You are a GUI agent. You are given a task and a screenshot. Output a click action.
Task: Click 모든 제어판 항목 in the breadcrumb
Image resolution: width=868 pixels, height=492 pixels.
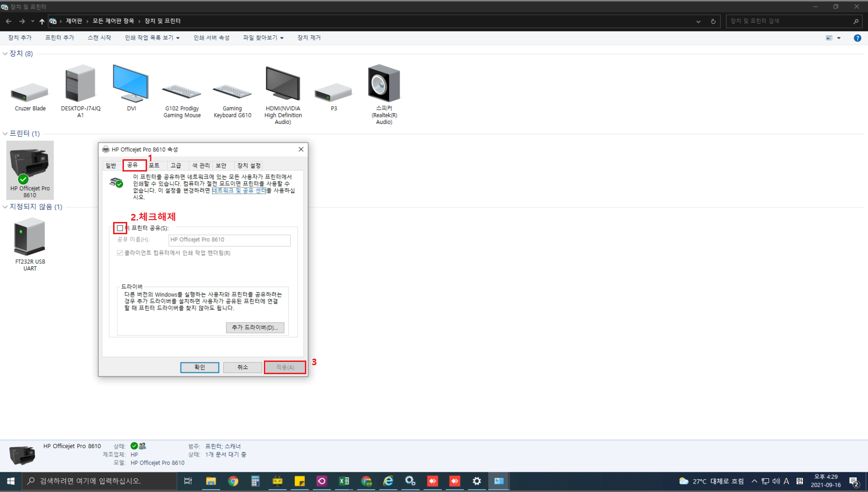[x=114, y=21]
